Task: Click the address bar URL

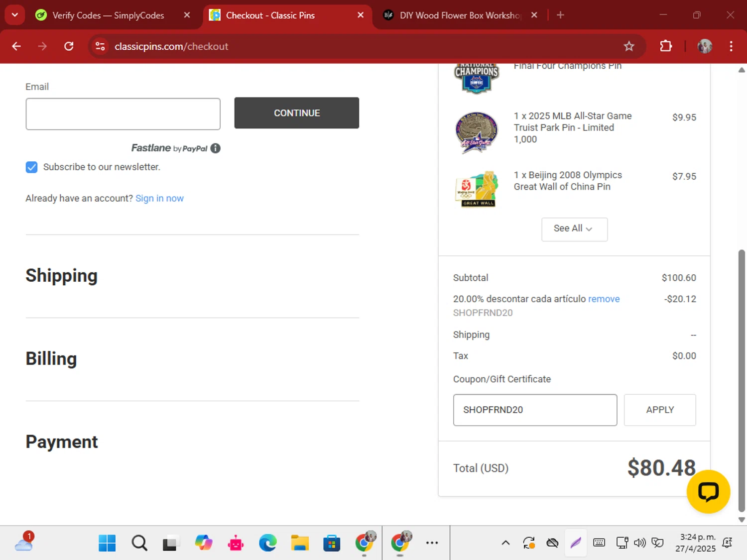Action: (x=171, y=46)
